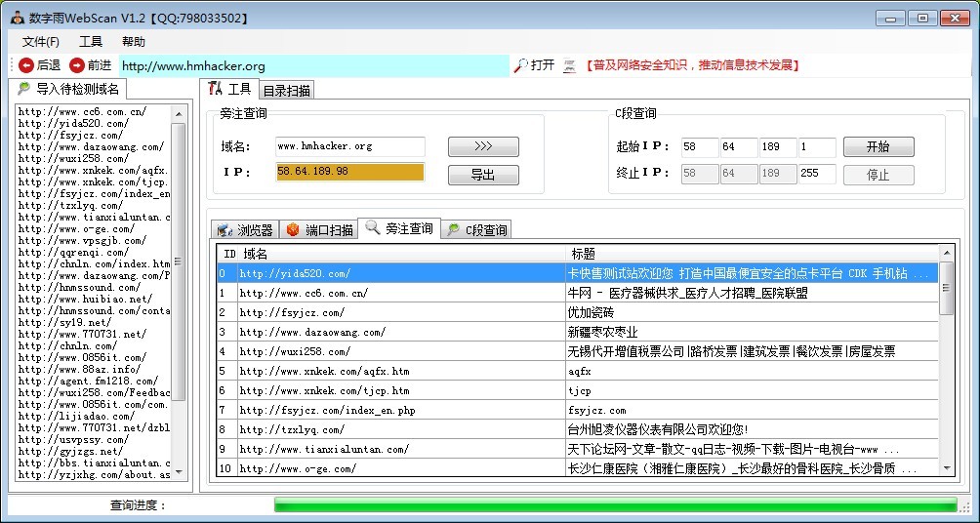Image resolution: width=980 pixels, height=523 pixels.
Task: Click the URL address field
Action: click(313, 65)
